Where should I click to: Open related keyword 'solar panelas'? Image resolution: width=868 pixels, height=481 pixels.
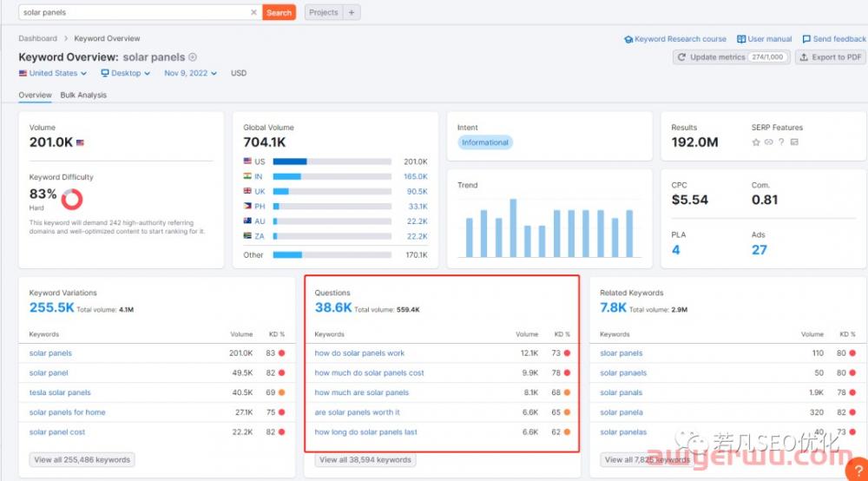(x=623, y=432)
